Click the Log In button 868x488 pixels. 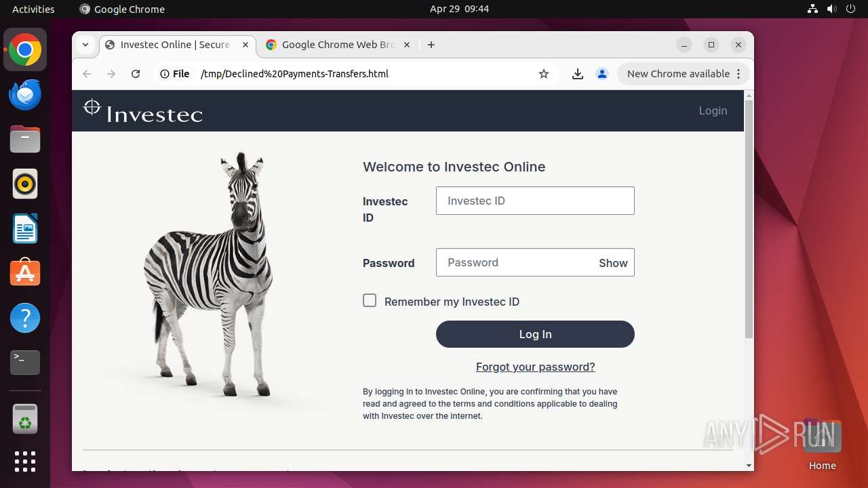[535, 334]
